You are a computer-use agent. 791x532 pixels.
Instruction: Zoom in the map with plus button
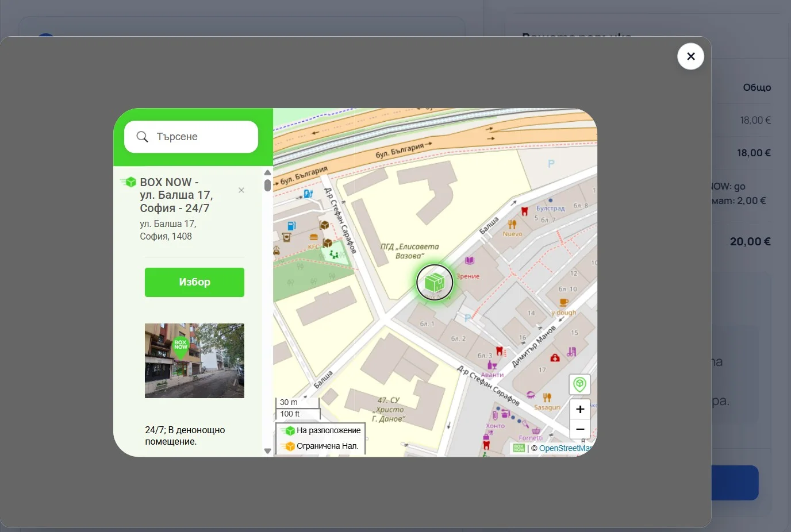(x=580, y=409)
